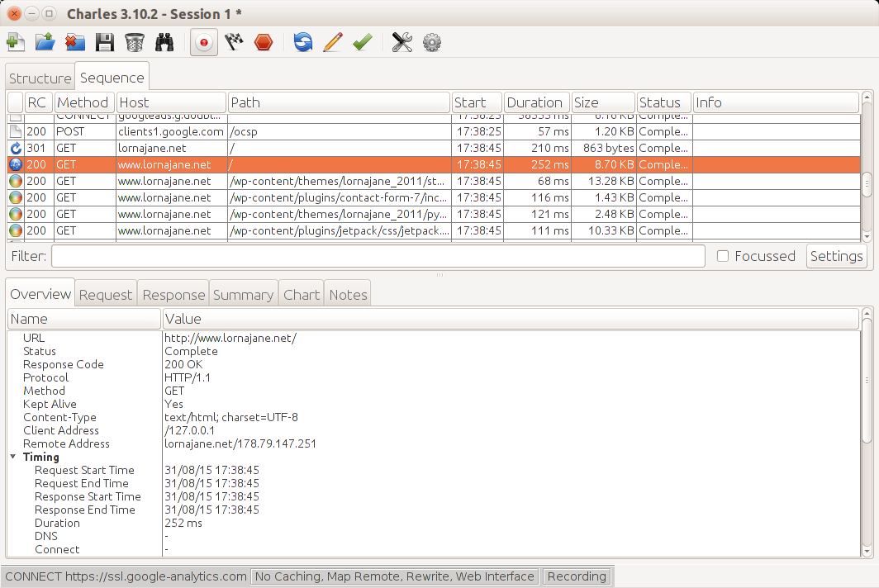879x588 pixels.
Task: Repeat the selected request
Action: click(x=303, y=42)
